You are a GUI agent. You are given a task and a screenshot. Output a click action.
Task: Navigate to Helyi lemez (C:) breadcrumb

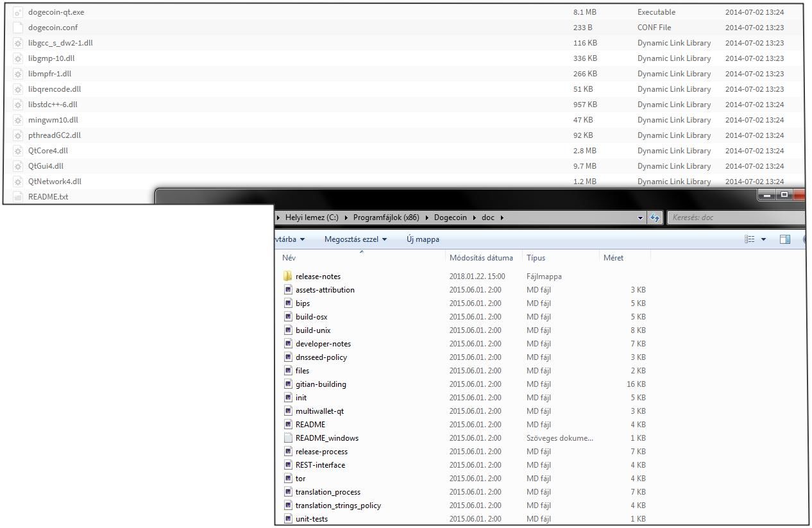312,217
